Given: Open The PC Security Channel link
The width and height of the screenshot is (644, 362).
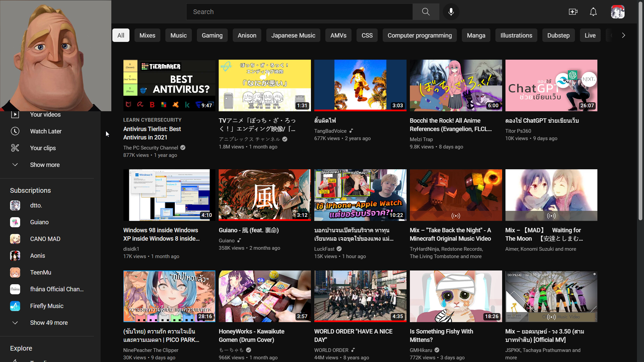Looking at the screenshot, I should click(151, 147).
